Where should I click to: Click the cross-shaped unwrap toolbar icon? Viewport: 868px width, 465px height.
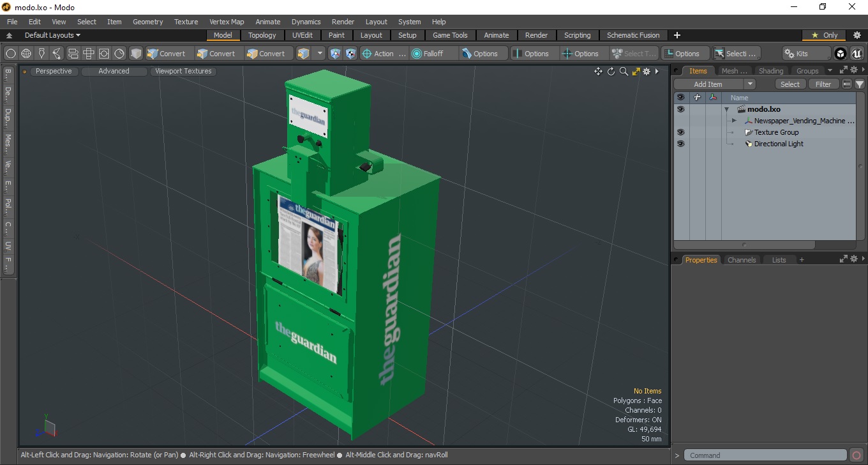[89, 54]
